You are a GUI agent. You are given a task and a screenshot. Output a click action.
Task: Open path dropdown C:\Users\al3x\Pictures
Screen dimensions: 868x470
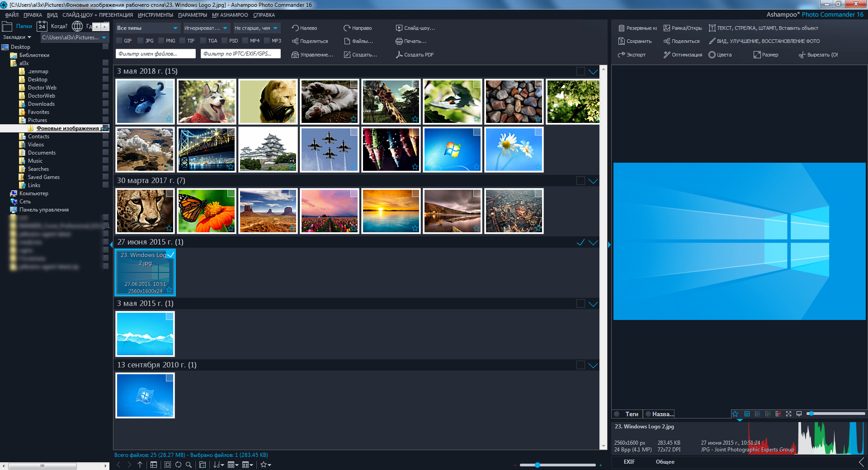pos(75,38)
